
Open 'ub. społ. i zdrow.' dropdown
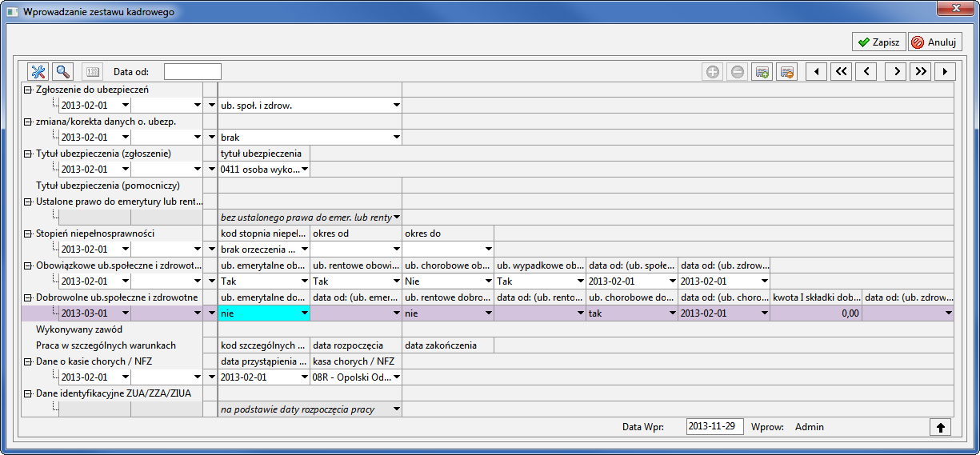(x=396, y=106)
